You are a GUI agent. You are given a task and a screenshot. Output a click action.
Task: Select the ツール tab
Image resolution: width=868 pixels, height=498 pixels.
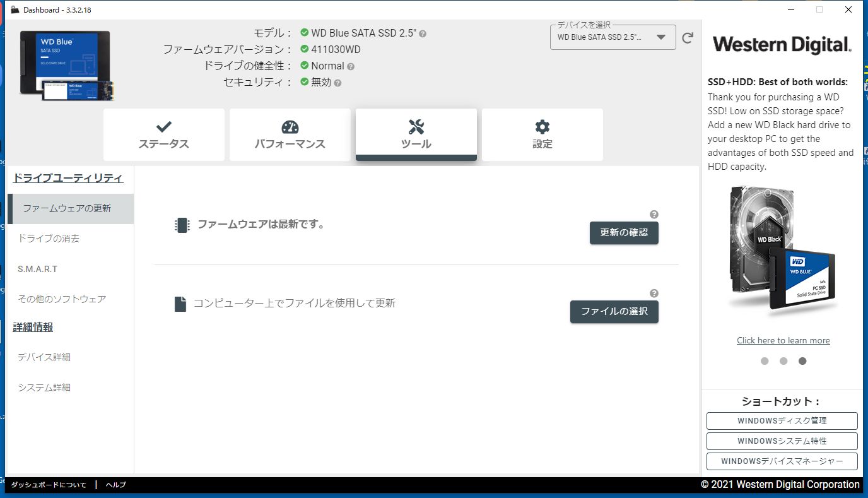[416, 134]
